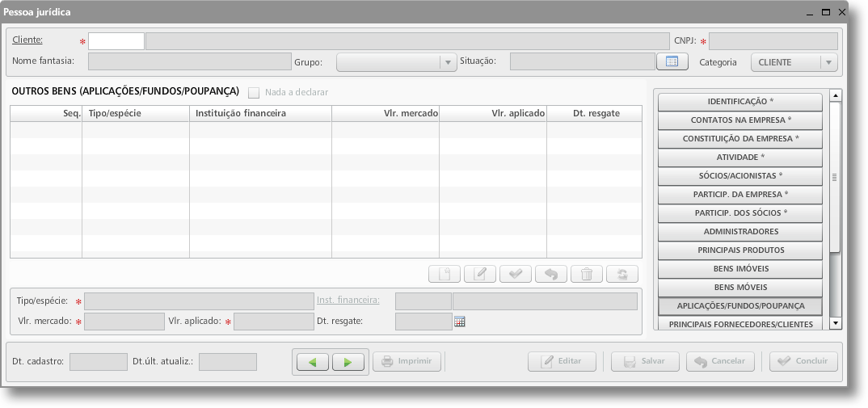868x408 pixels.
Task: Click the Concluir button
Action: [x=803, y=361]
